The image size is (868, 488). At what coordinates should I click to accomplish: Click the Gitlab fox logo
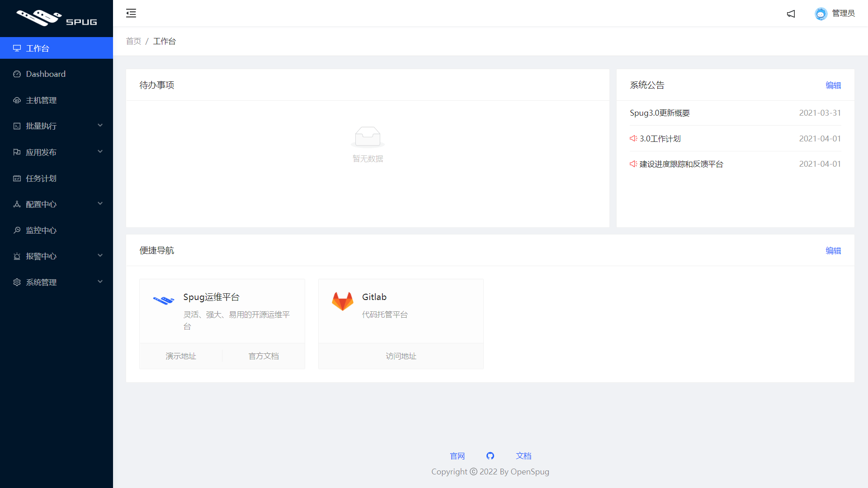[x=343, y=301]
